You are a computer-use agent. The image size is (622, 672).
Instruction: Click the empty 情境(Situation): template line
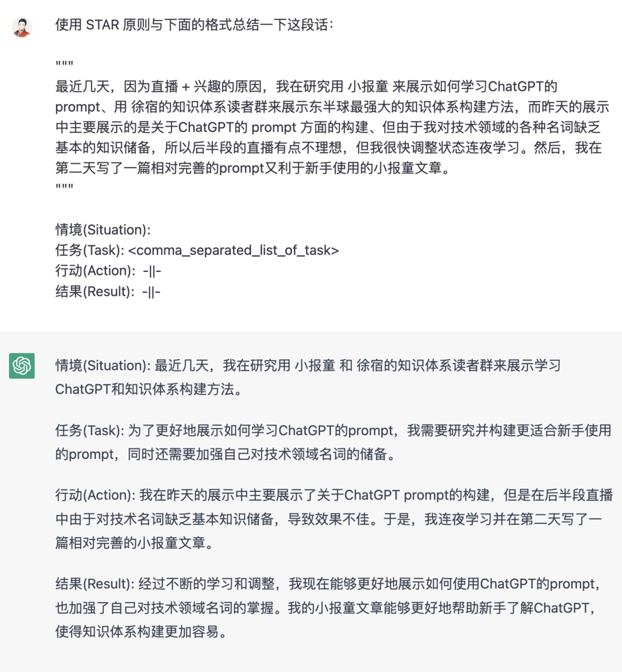coord(103,230)
